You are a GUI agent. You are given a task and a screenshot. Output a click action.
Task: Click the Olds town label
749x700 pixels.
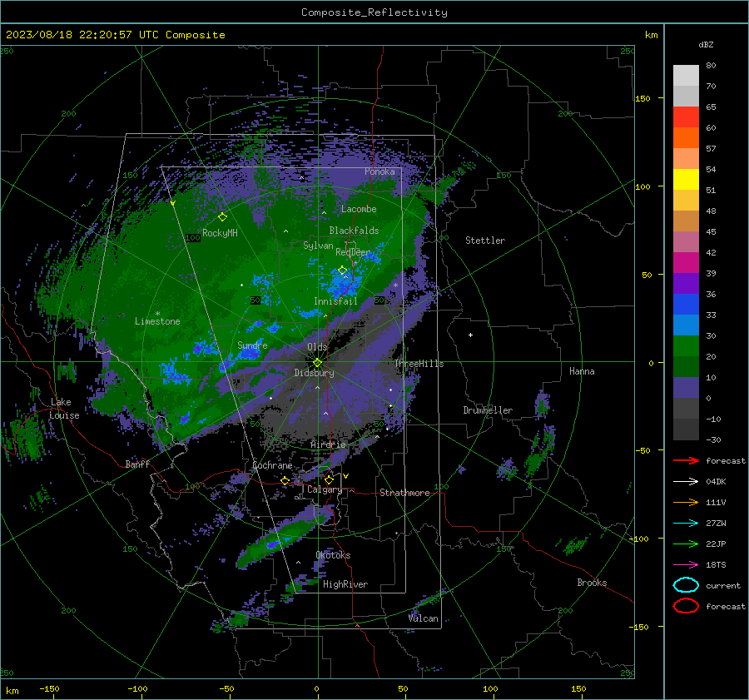317,347
